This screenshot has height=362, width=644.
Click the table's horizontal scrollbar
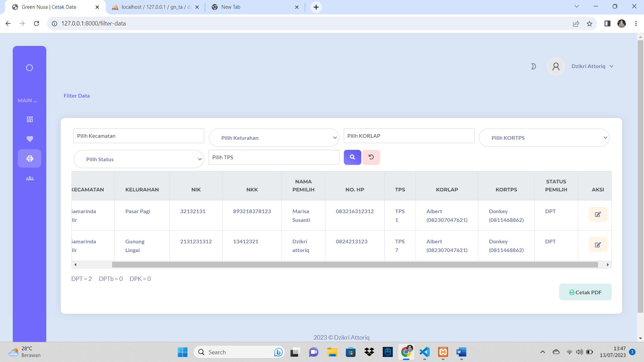click(355, 265)
